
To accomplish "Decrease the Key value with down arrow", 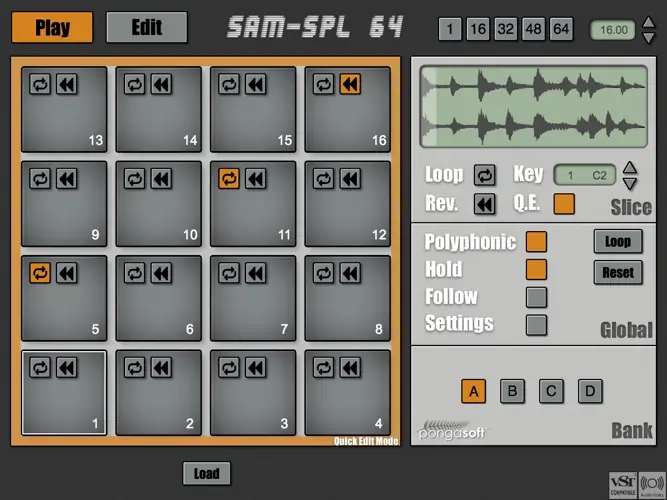I will [629, 184].
